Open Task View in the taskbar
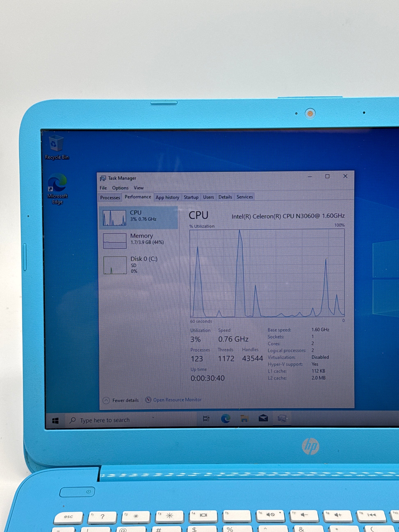Viewport: 399px width, 532px height. [206, 418]
